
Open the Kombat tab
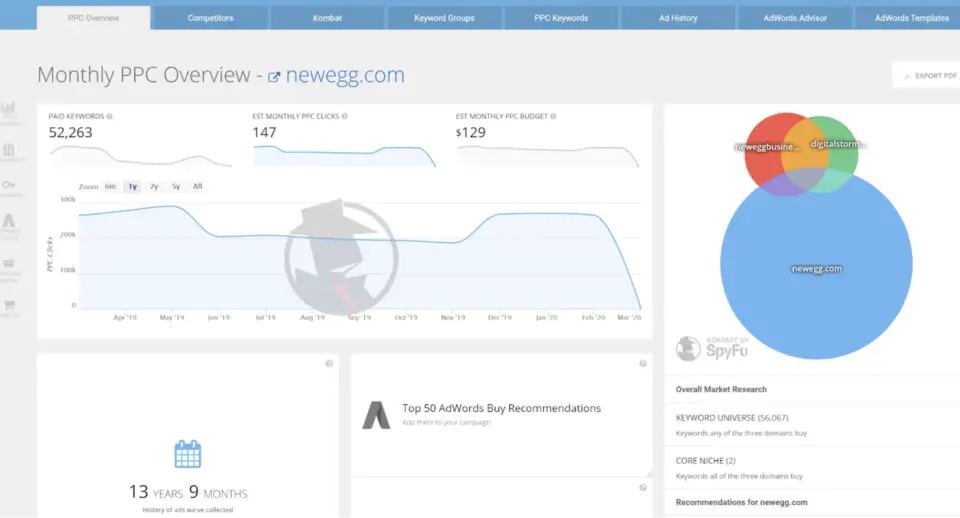click(x=328, y=18)
